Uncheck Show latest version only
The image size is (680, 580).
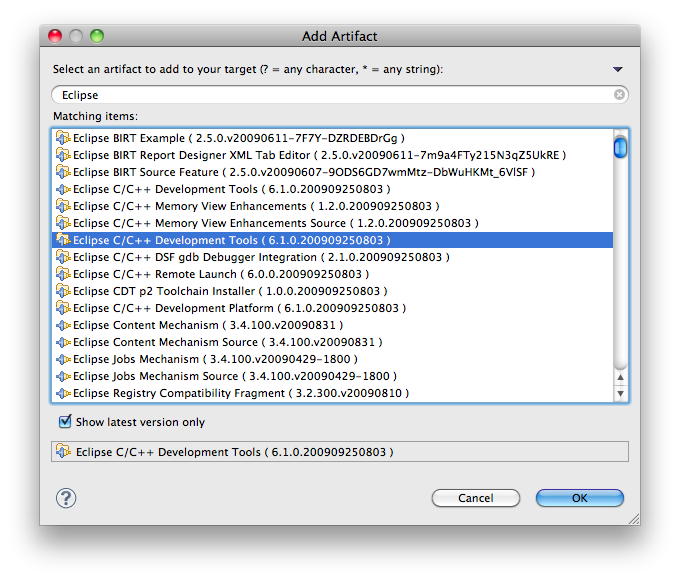tap(65, 421)
